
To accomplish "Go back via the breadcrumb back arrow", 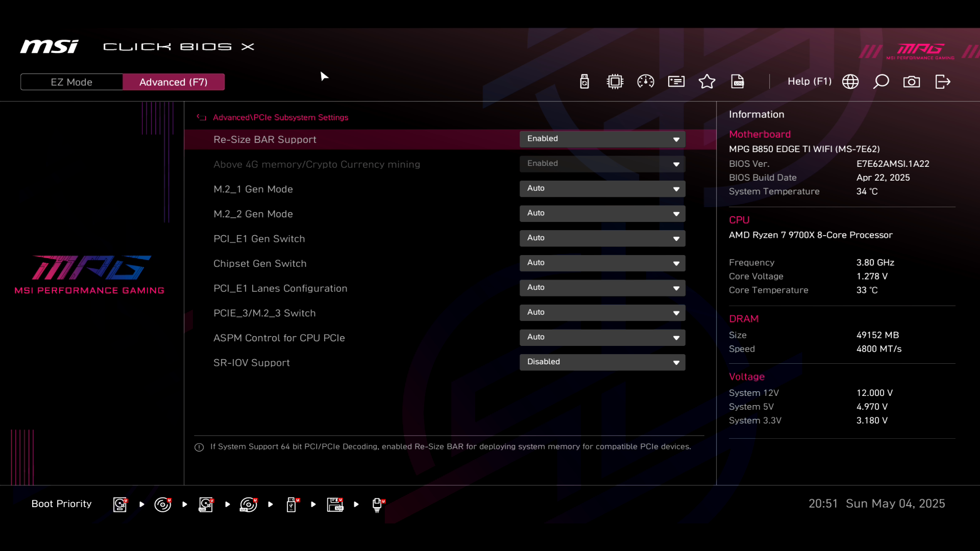I will point(202,117).
